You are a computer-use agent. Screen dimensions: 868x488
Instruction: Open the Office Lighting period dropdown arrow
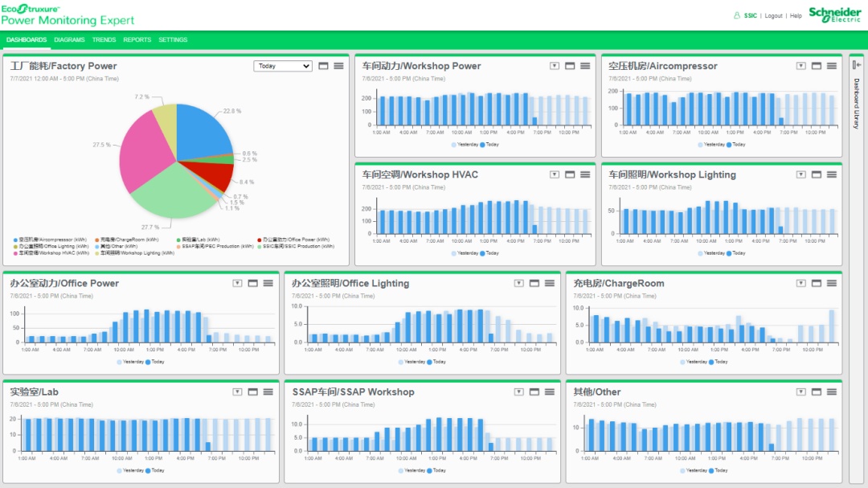518,283
